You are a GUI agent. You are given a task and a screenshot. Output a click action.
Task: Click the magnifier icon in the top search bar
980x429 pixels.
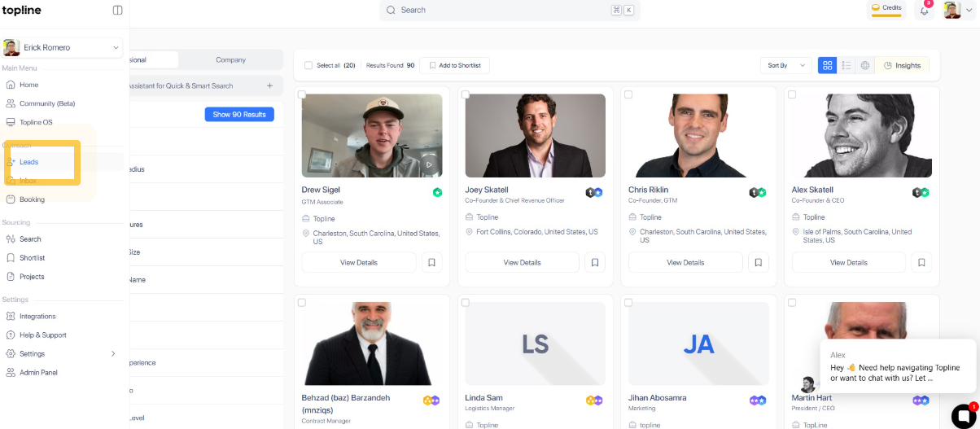tap(392, 11)
